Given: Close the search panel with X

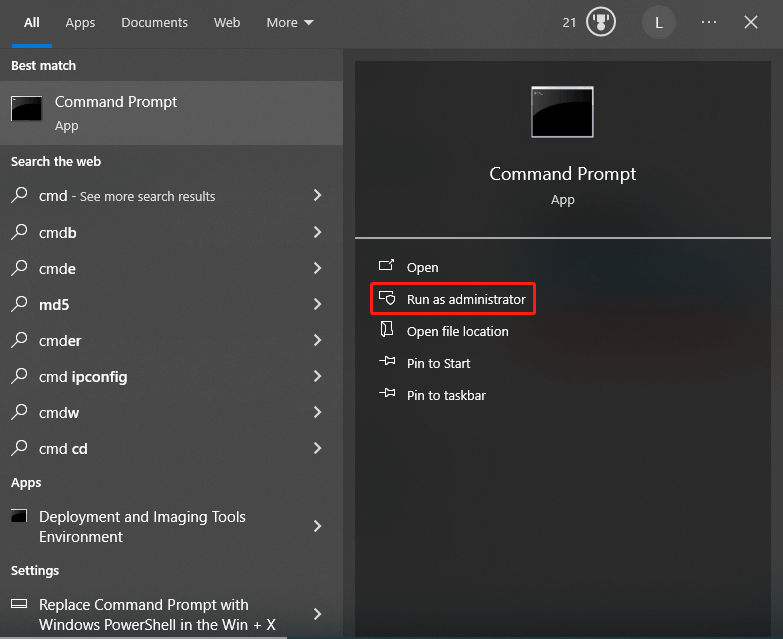Looking at the screenshot, I should [751, 22].
